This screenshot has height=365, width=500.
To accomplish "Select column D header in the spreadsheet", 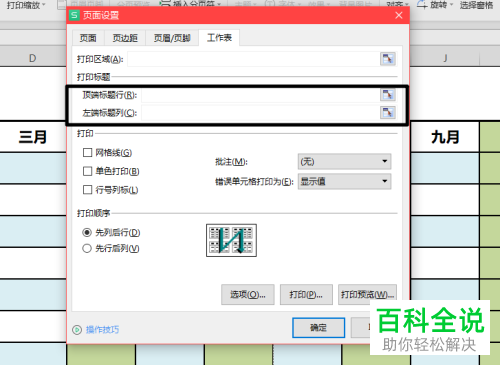I will 33,58.
